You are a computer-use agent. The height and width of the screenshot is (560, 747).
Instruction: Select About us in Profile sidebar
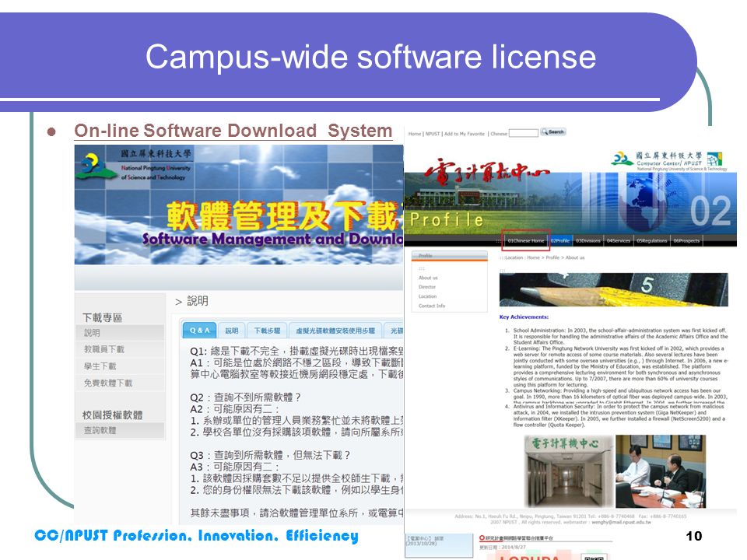(428, 278)
